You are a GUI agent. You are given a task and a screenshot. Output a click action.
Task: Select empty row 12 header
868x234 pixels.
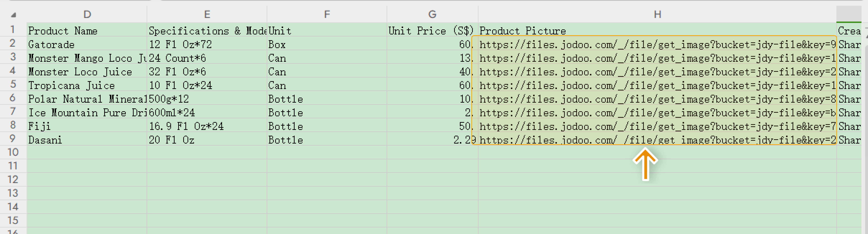click(x=13, y=179)
